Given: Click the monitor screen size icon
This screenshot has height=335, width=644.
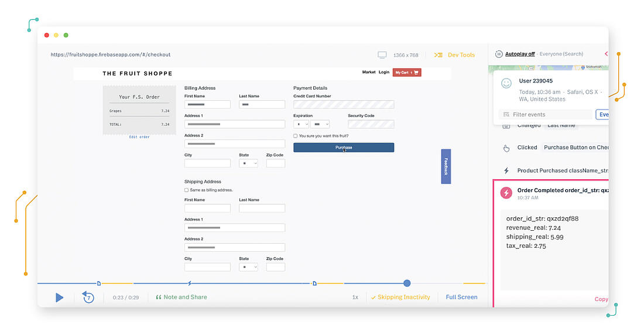Looking at the screenshot, I should pyautogui.click(x=382, y=54).
